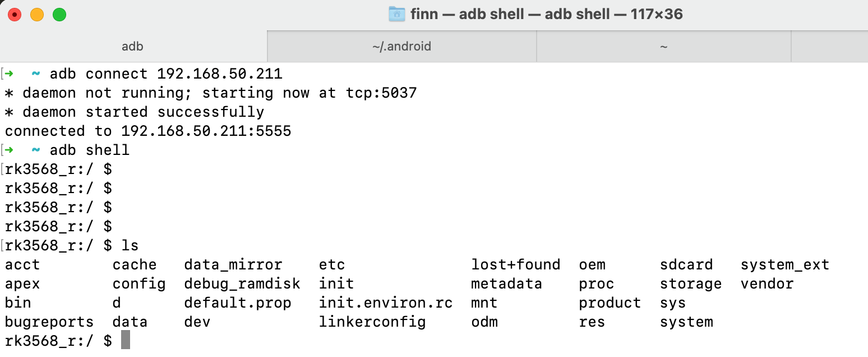
Task: Click the red close window button
Action: 15,15
